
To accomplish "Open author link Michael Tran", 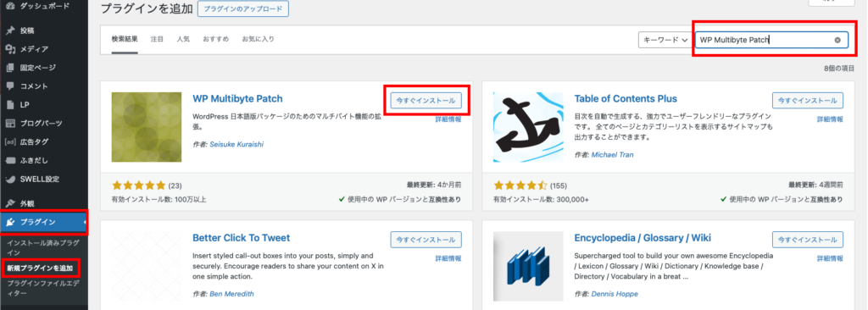I will pos(612,154).
